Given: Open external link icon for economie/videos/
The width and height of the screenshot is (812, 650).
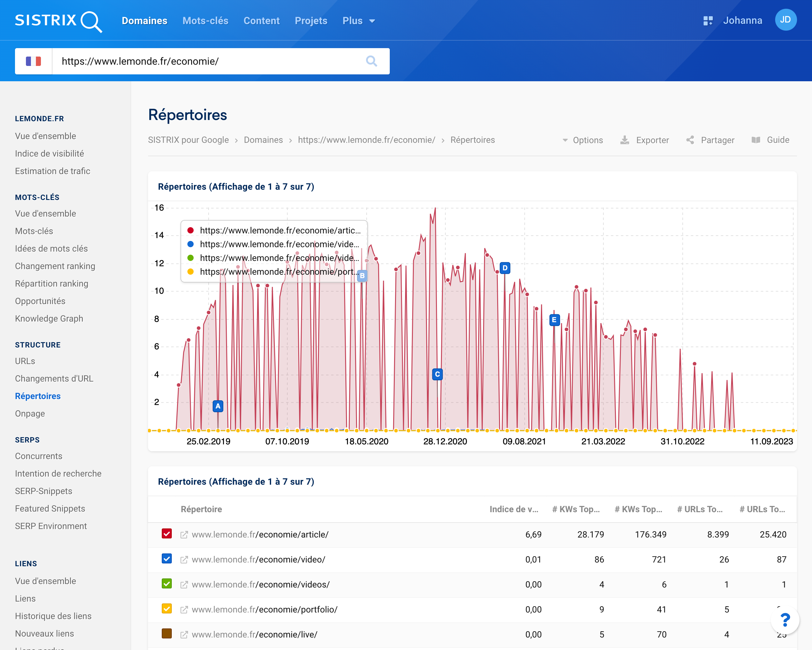Looking at the screenshot, I should [x=184, y=584].
